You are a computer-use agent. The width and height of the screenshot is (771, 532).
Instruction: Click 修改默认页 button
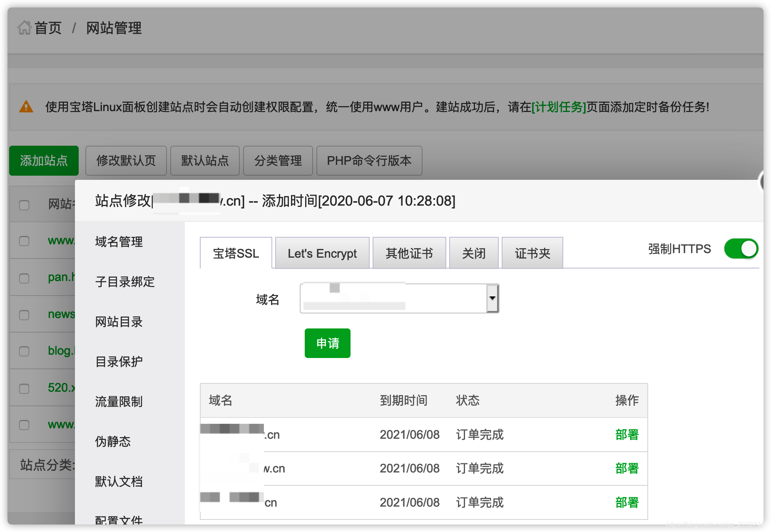point(126,161)
